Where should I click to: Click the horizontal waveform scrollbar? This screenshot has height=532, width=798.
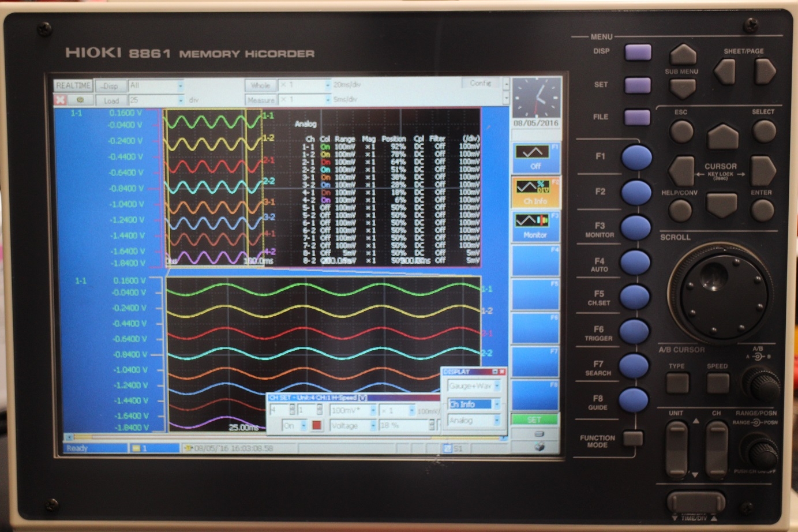(286, 437)
